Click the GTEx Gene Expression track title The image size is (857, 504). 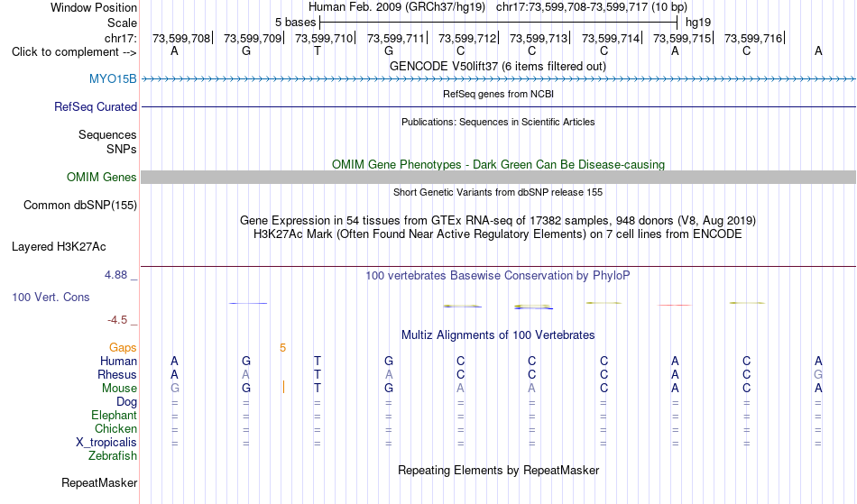click(x=498, y=221)
